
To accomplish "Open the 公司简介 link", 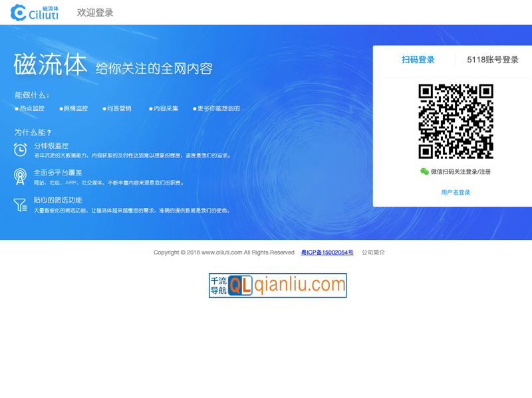I will [373, 252].
